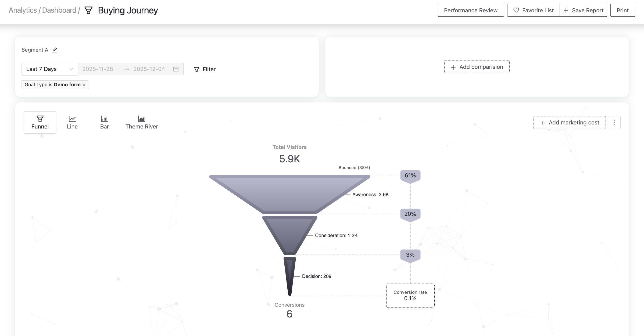Remove the Goal Type Demo form filter
The image size is (644, 336).
[x=84, y=85]
